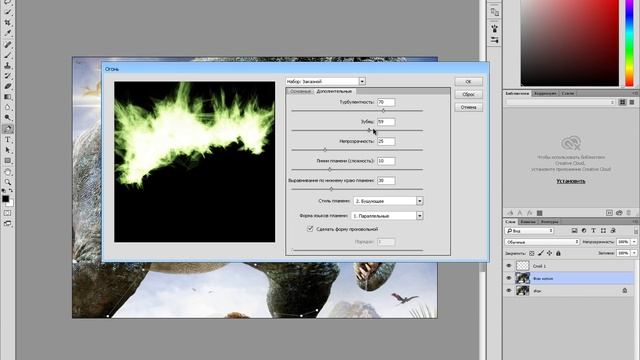Filter layers by adjustment layers icon
Screen dimensions: 640x360
[x=584, y=231]
